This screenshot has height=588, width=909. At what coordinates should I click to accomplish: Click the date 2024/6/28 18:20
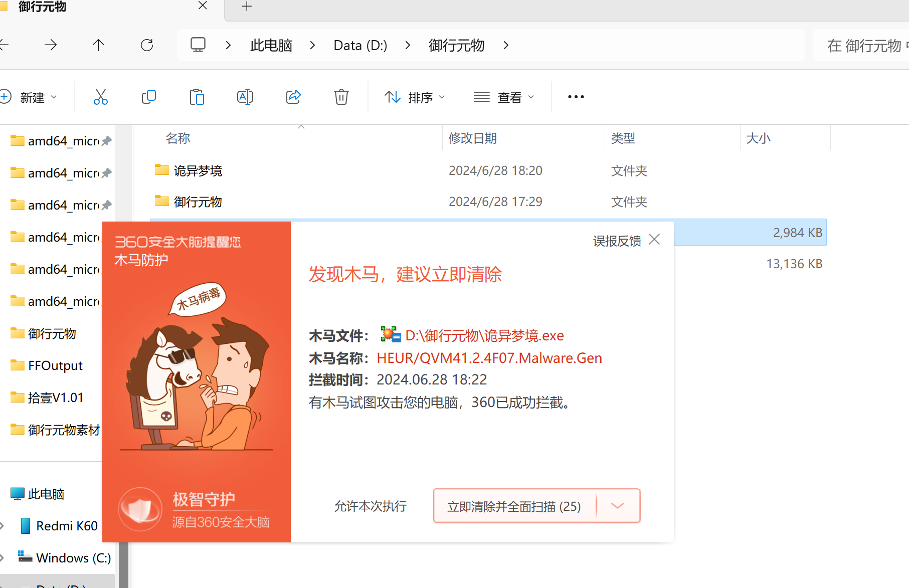(x=495, y=170)
